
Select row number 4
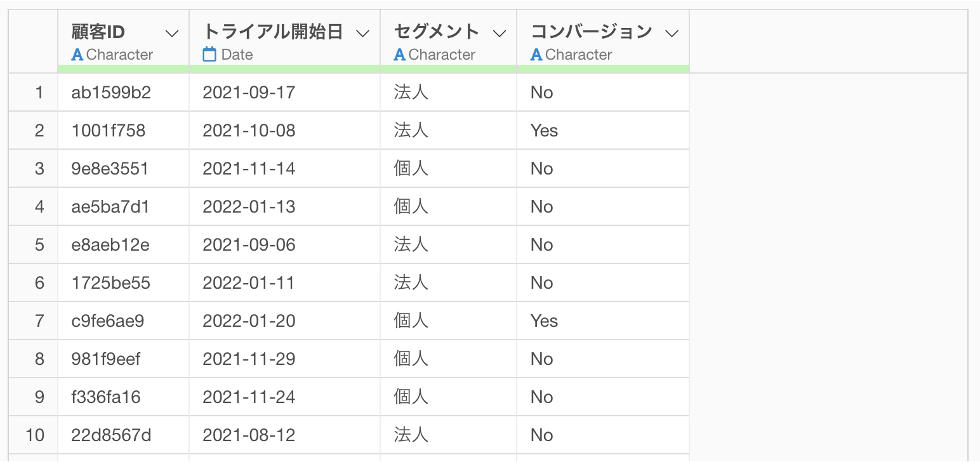(39, 207)
